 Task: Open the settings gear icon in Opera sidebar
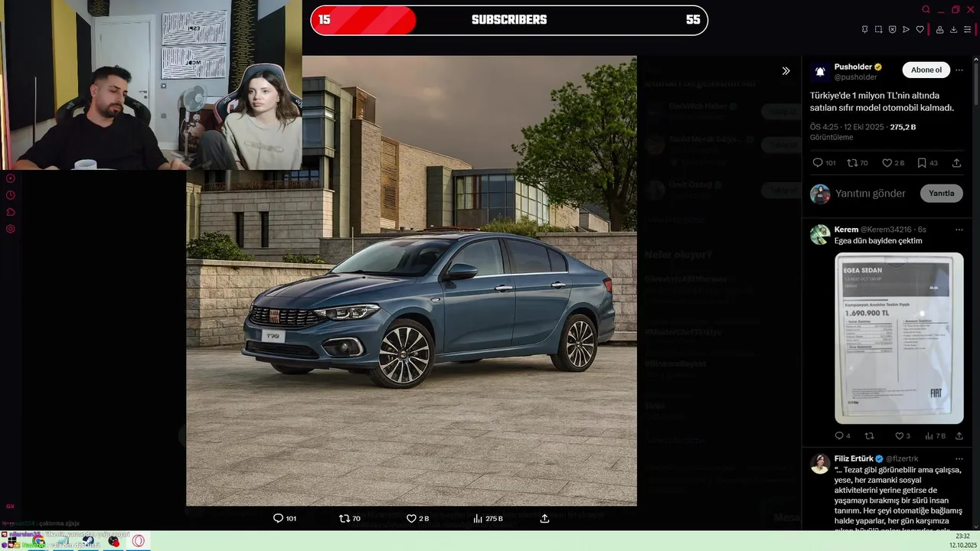11,229
